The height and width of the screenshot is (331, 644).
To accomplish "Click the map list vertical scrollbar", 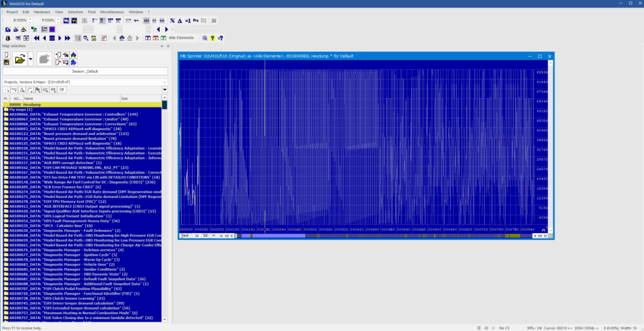I will [x=165, y=209].
